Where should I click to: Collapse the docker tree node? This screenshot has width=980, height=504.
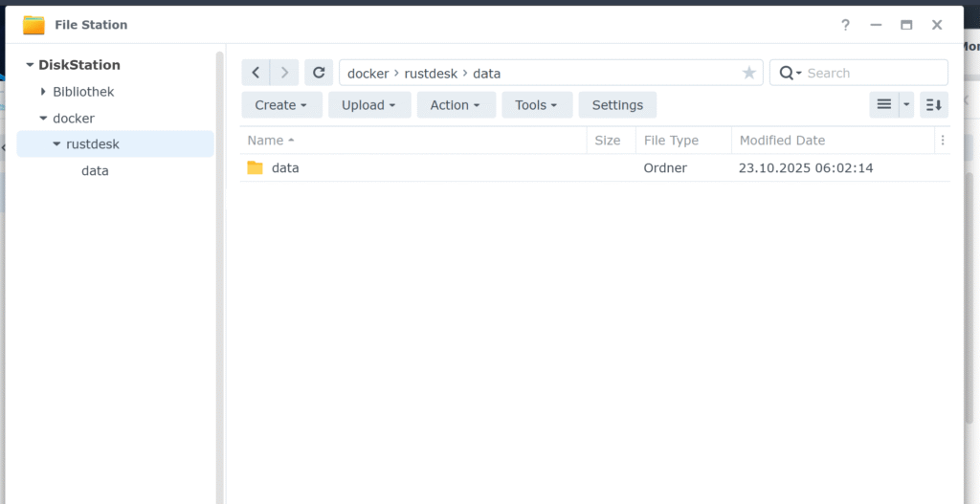coord(43,119)
